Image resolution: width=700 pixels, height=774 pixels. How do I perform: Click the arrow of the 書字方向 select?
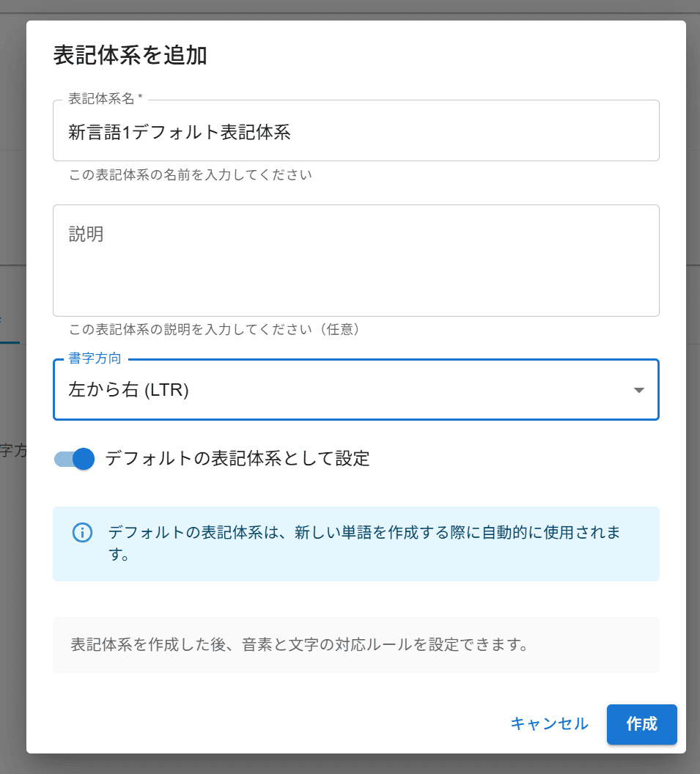(x=639, y=390)
